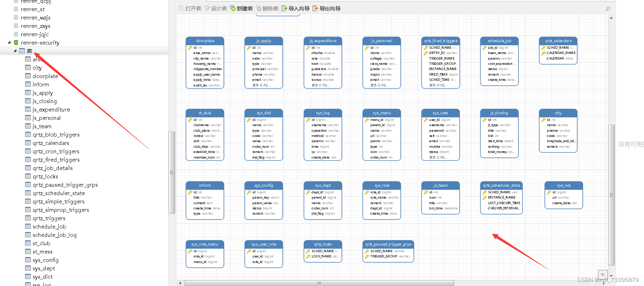
Task: Click the doorplate table icon in tree
Action: [x=28, y=76]
